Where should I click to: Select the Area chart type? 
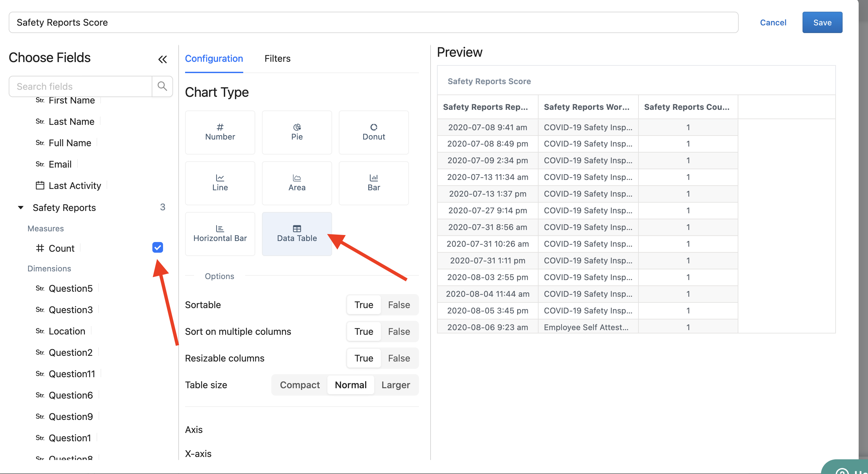point(297,183)
